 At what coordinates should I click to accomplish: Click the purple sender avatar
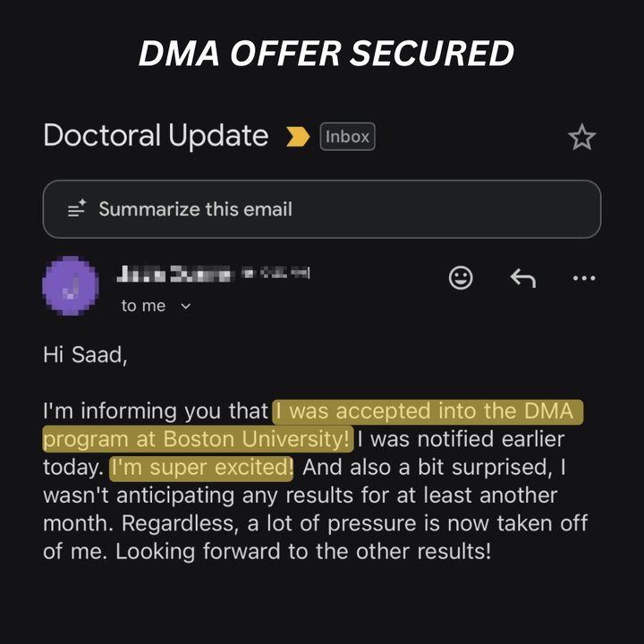(71, 285)
